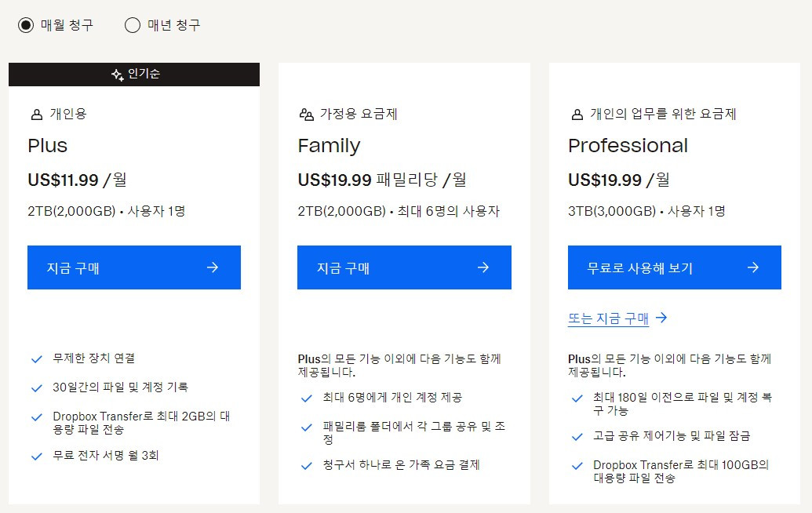Click the 인기순 popular banner
The image size is (812, 513).
coord(134,75)
